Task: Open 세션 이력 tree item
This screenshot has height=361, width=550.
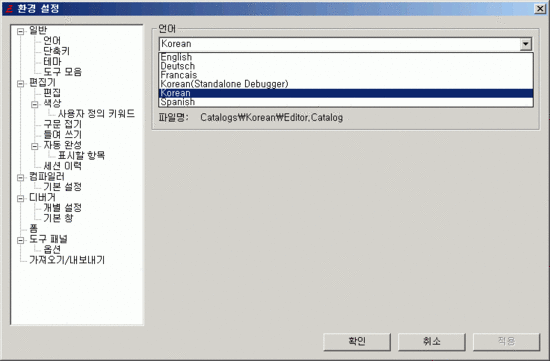Action: [62, 166]
